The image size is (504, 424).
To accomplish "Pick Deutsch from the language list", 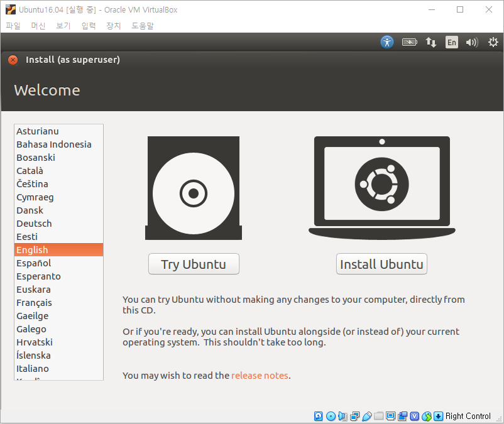I will 59,223.
